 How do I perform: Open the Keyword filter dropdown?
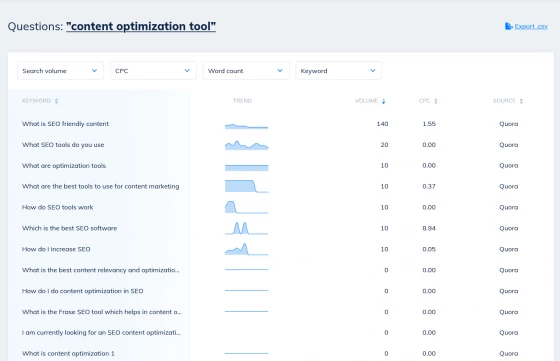(x=339, y=71)
